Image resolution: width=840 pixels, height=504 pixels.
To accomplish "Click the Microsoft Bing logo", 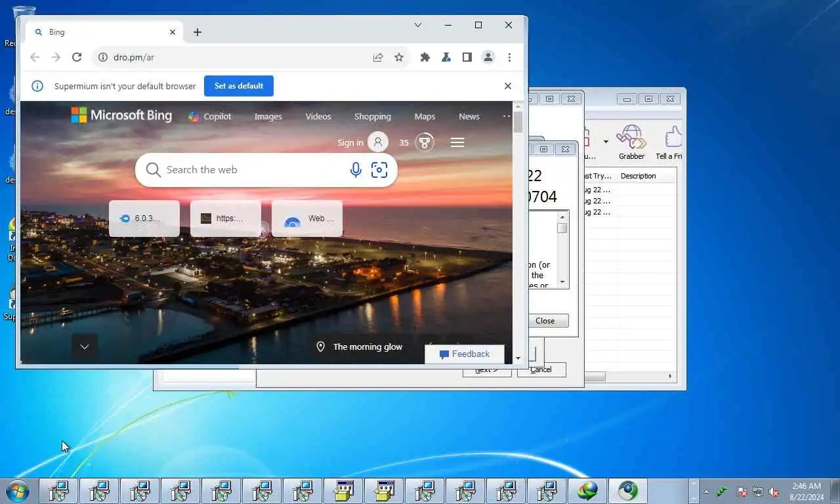I will (x=121, y=115).
